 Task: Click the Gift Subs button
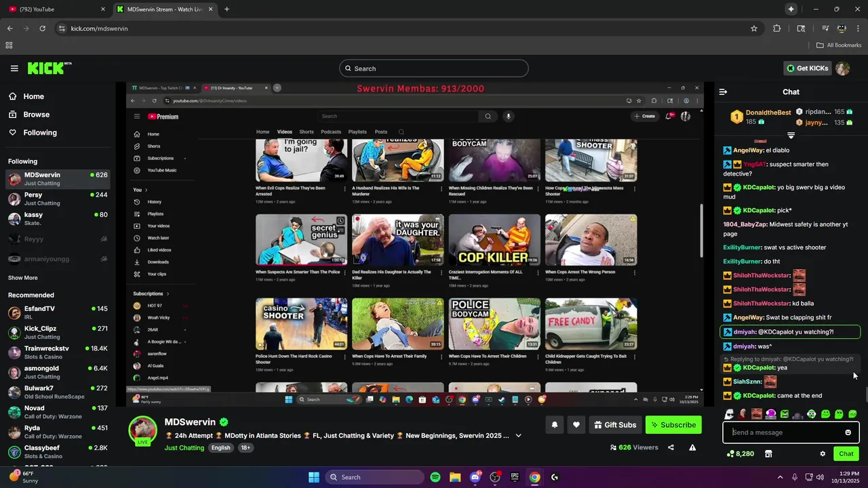[615, 425]
